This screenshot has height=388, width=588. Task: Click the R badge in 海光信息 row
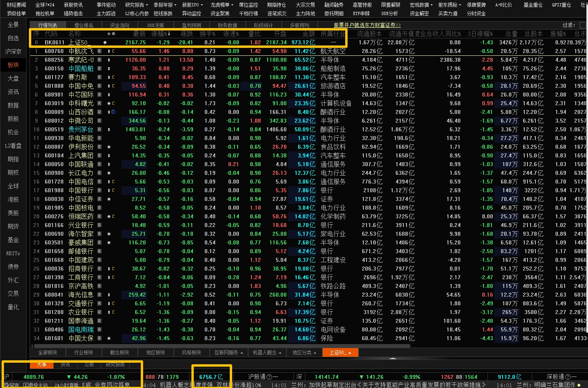[100, 295]
